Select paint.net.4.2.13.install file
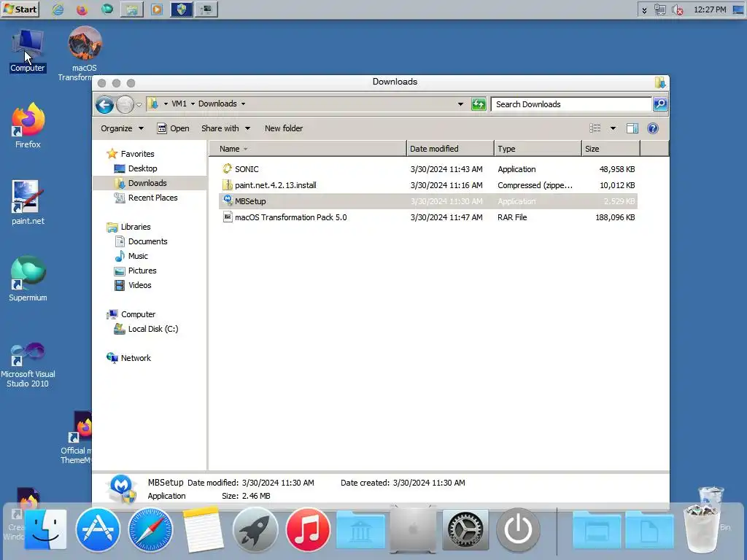 (x=427, y=185)
